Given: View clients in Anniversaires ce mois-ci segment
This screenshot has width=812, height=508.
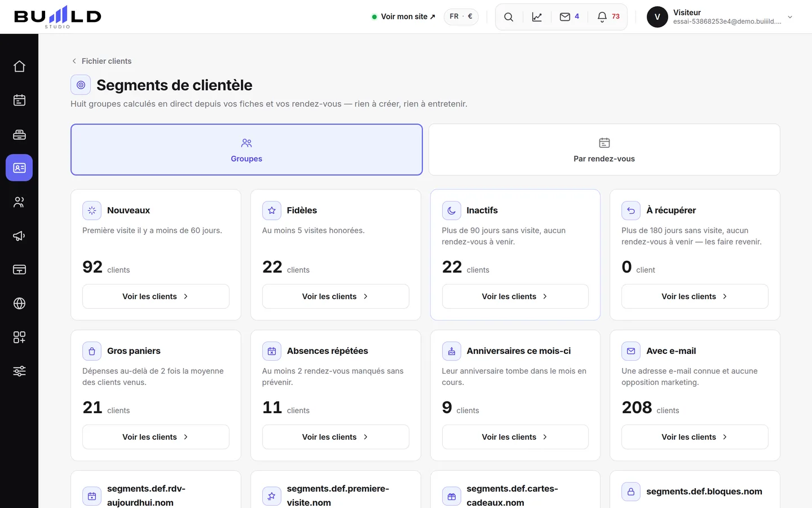Looking at the screenshot, I should tap(515, 437).
